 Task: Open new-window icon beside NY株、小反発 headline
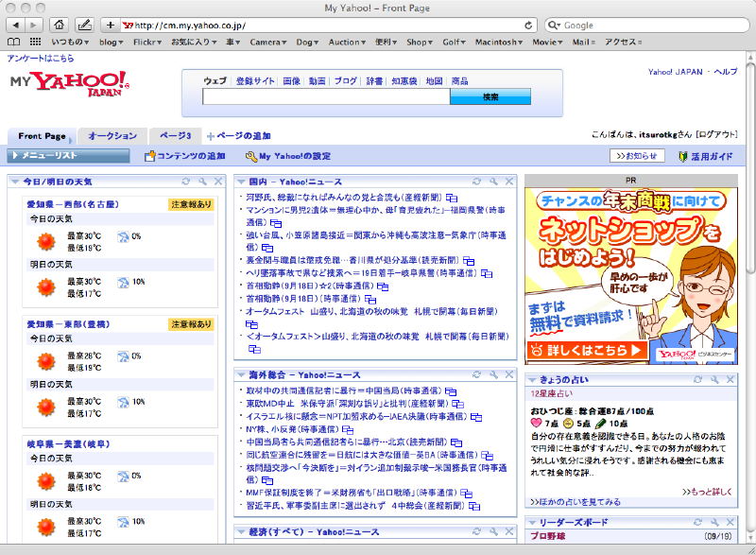click(x=348, y=429)
